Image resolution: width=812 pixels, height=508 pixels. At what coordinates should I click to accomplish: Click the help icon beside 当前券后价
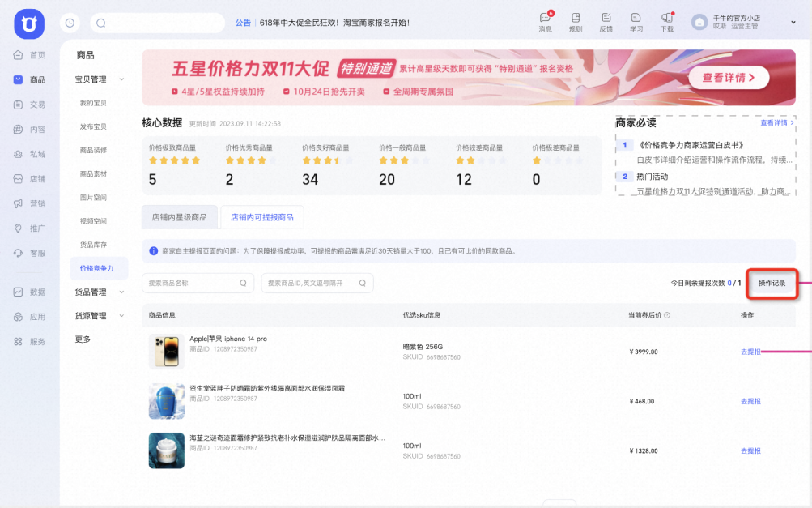pyautogui.click(x=667, y=315)
